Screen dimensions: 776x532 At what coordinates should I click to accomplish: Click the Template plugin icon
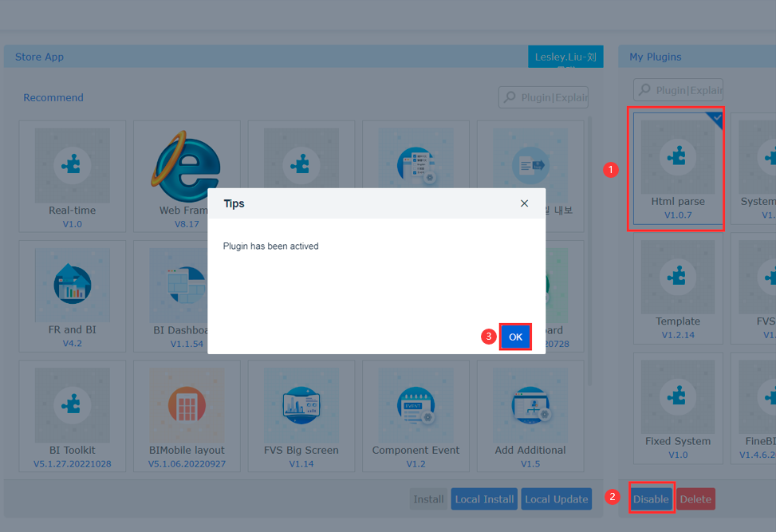676,277
